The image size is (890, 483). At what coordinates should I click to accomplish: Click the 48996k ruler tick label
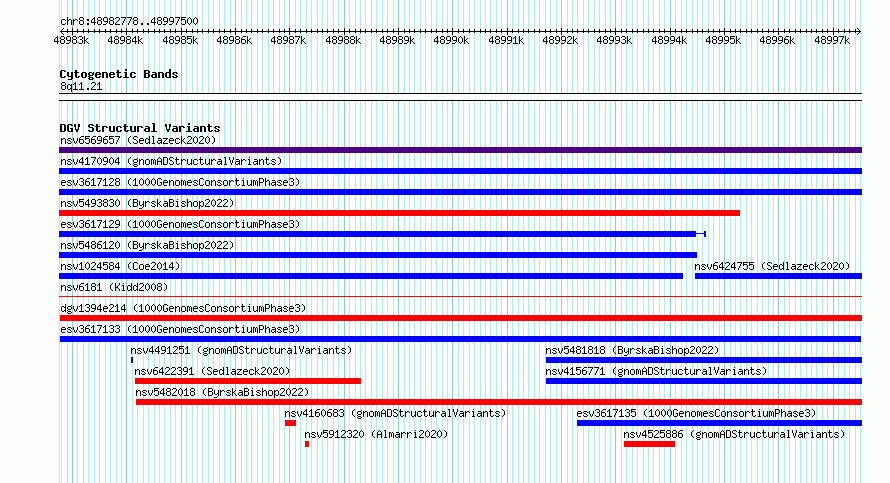[778, 40]
